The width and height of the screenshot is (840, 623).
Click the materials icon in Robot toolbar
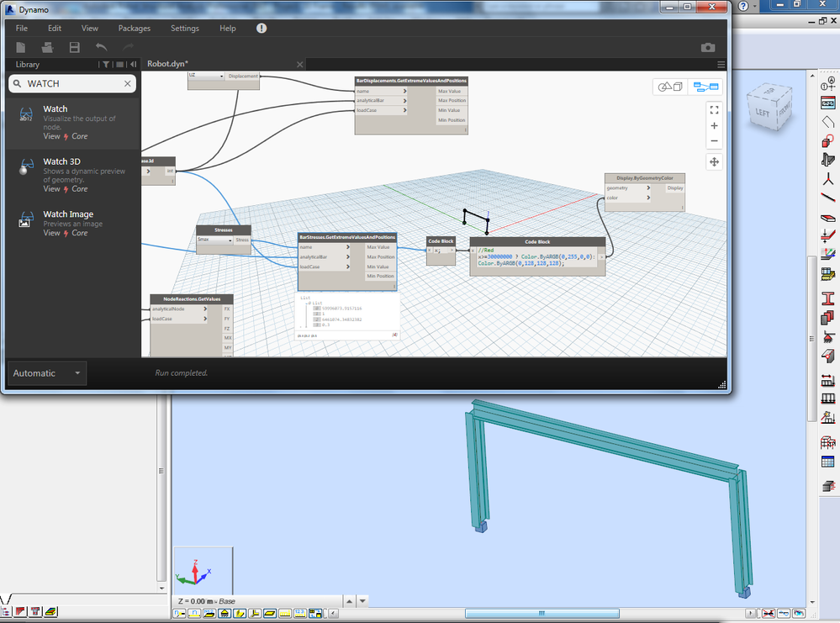827,317
